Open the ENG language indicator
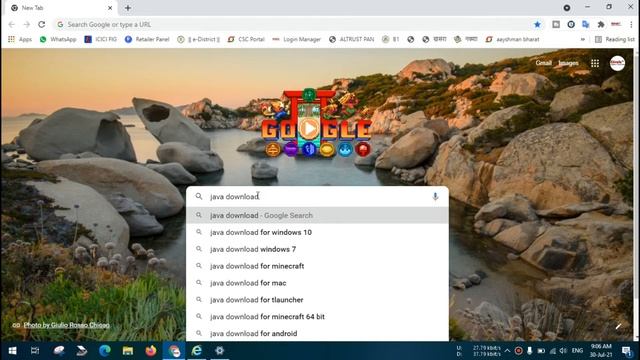Viewport: 640px width, 360px height. click(577, 351)
